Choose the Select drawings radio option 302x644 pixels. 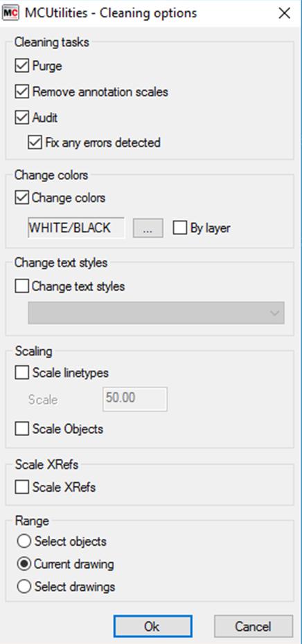tap(24, 587)
